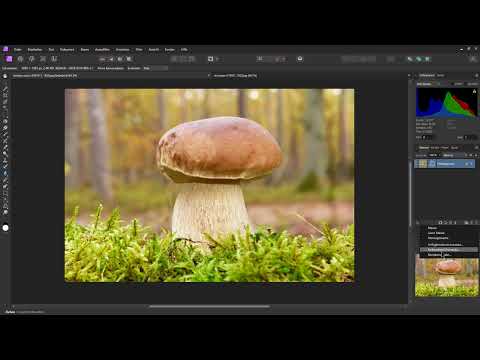The image size is (480, 360).
Task: Click the Ebenen panel options menu icon
Action: [x=477, y=147]
